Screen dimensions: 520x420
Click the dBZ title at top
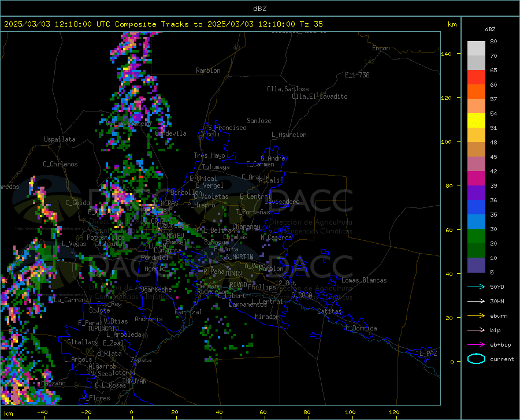259,9
